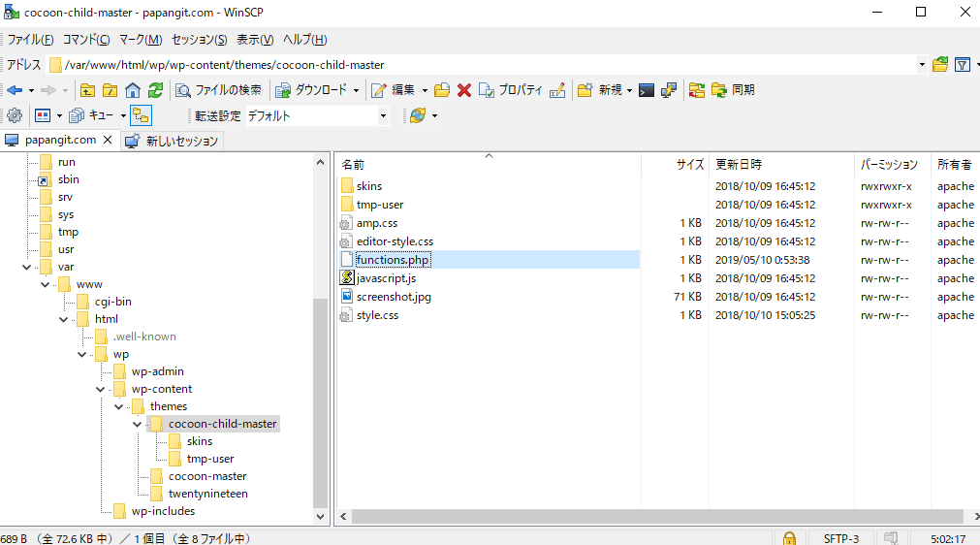Open the ダウンロード dropdown arrow

[357, 90]
